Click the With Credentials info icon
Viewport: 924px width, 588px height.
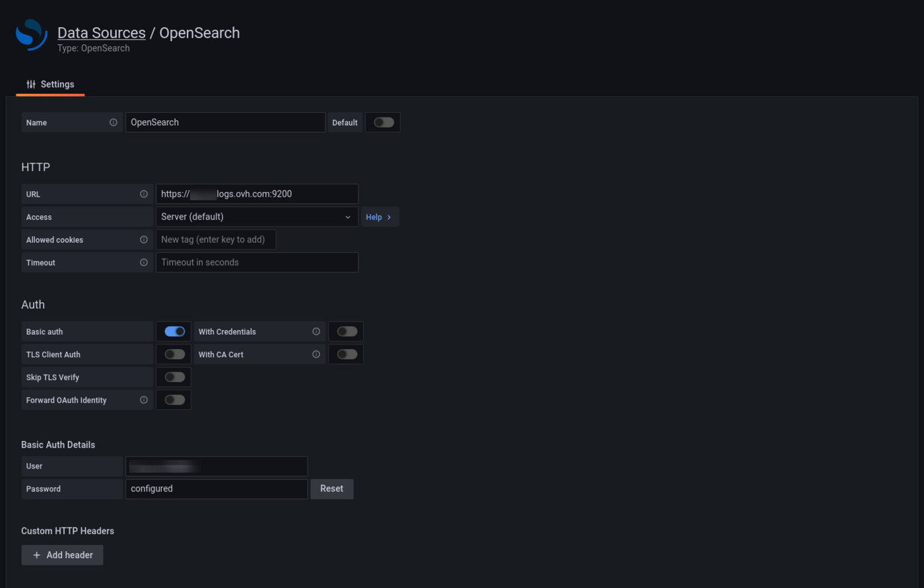coord(316,332)
